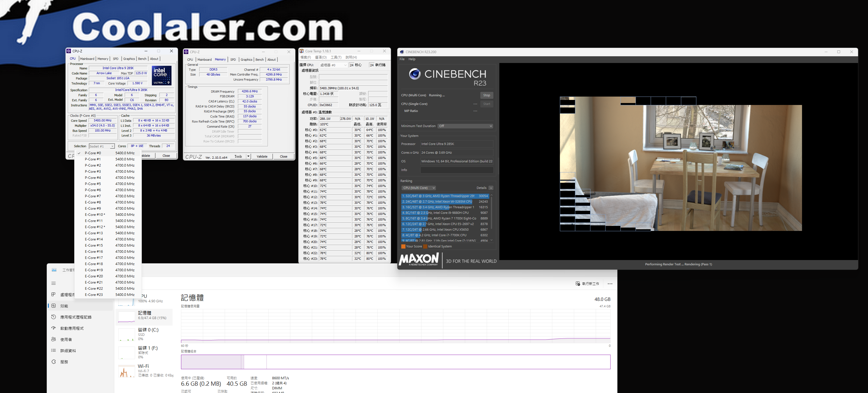The height and width of the screenshot is (393, 868).
Task: Select the 磁碟 1 (F:) disk thumbnail
Action: pyautogui.click(x=126, y=353)
